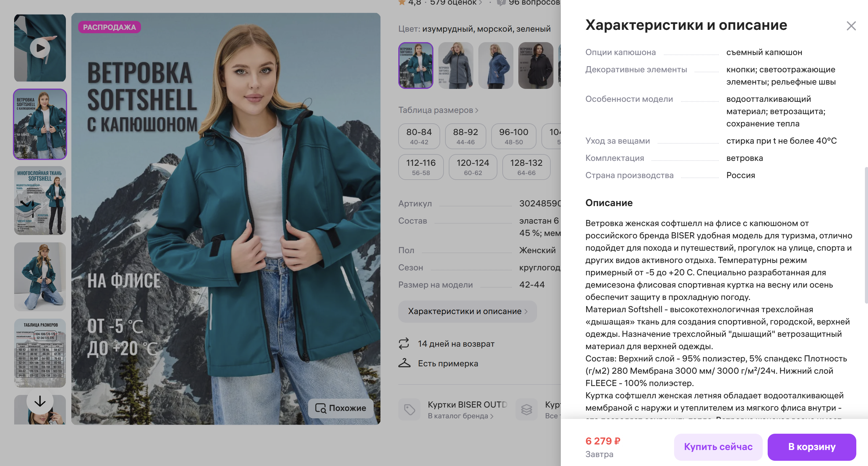The height and width of the screenshot is (466, 868).
Task: Click the layers icon next to Кур category
Action: point(526,409)
